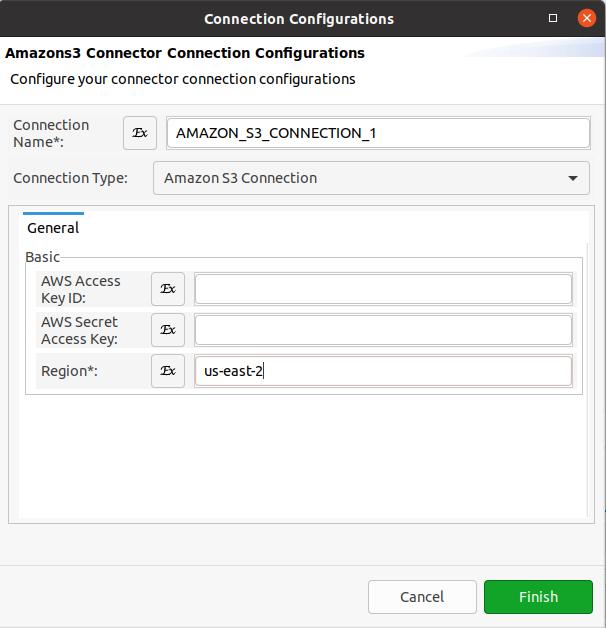Click into the Region text field

tap(383, 371)
